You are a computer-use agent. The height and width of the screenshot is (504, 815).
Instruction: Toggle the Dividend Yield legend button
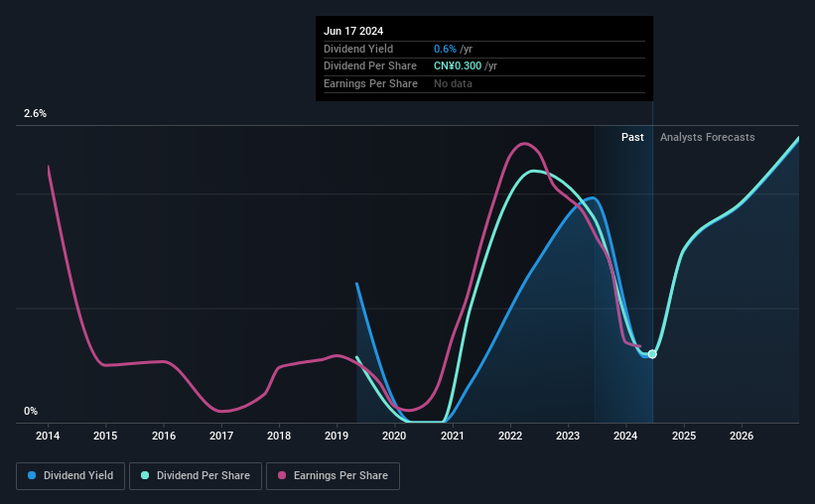[70, 476]
